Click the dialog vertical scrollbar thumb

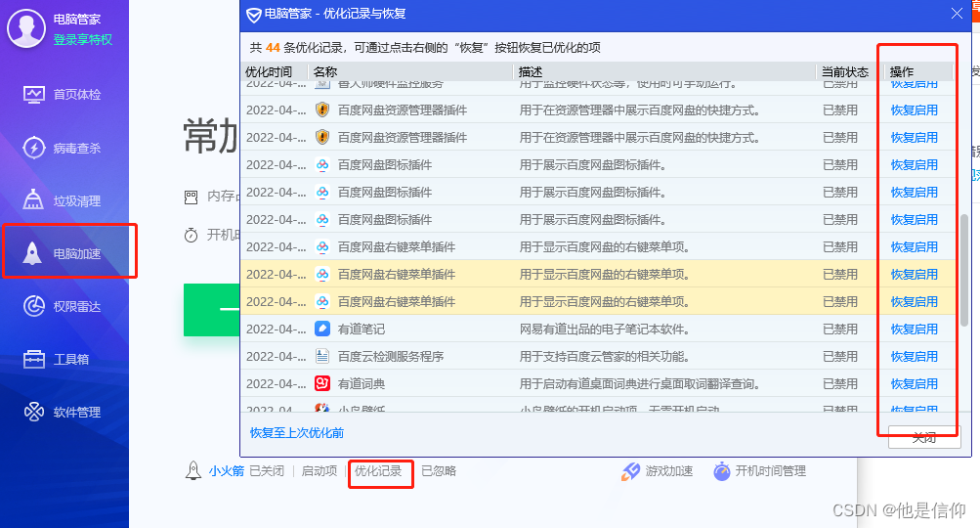pyautogui.click(x=964, y=270)
